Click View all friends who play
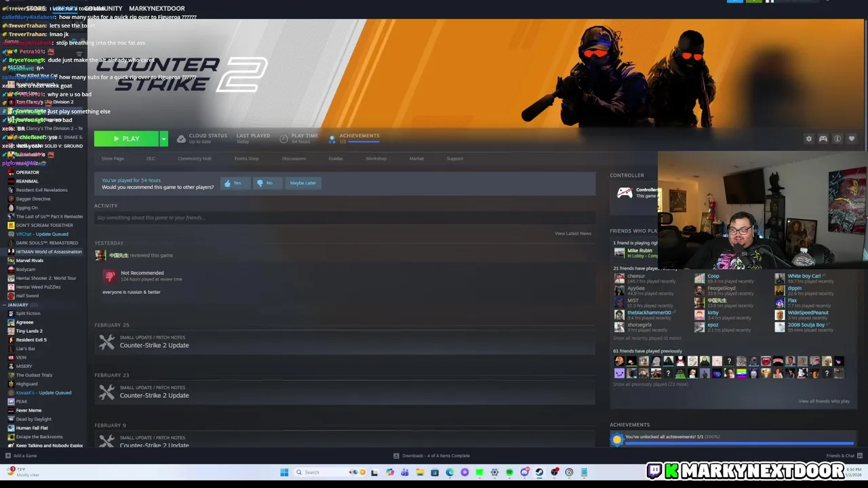Screen dimensions: 868x488 click(824, 401)
